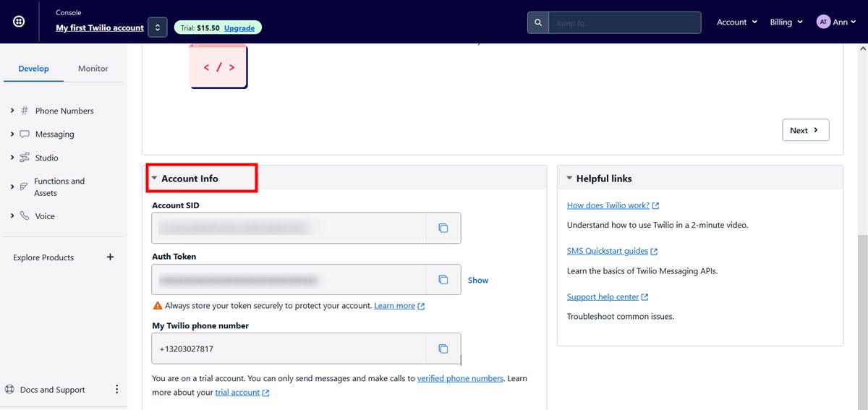Image resolution: width=868 pixels, height=410 pixels.
Task: Open the trial account link
Action: click(x=237, y=393)
